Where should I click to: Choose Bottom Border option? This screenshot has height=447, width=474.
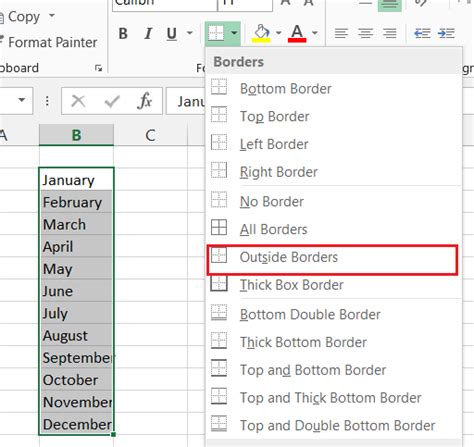[x=334, y=89]
